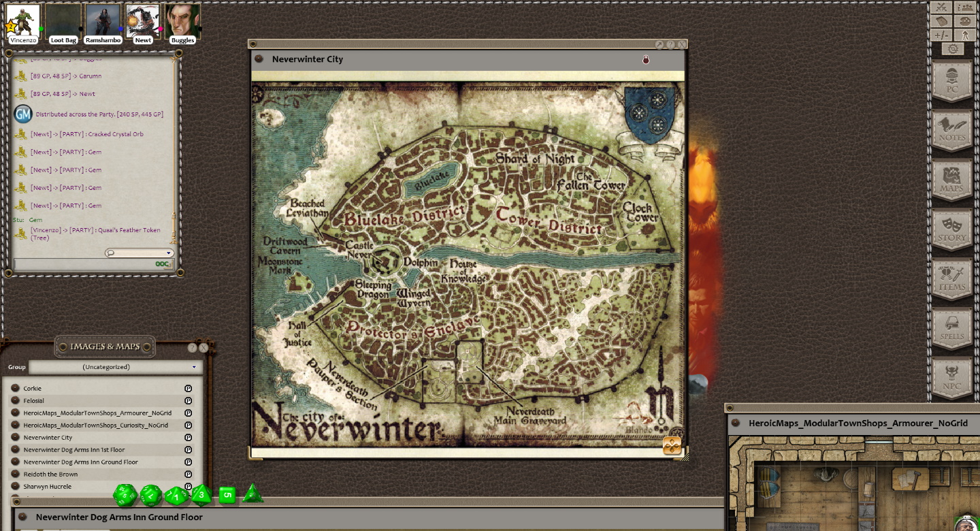The image size is (980, 531).
Task: Click the GM 'Distributed across the Party' message
Action: click(x=99, y=114)
